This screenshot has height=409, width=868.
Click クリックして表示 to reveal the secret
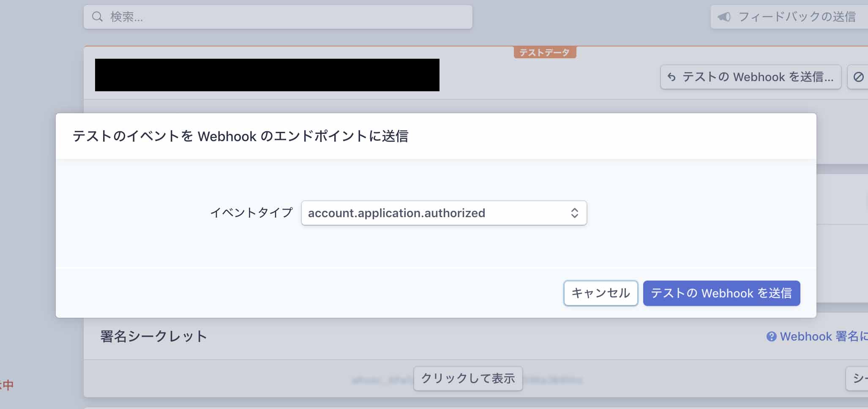pyautogui.click(x=468, y=379)
